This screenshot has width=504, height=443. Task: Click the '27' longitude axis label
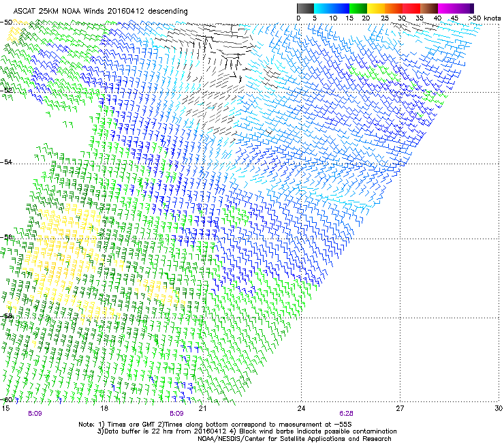pos(400,408)
